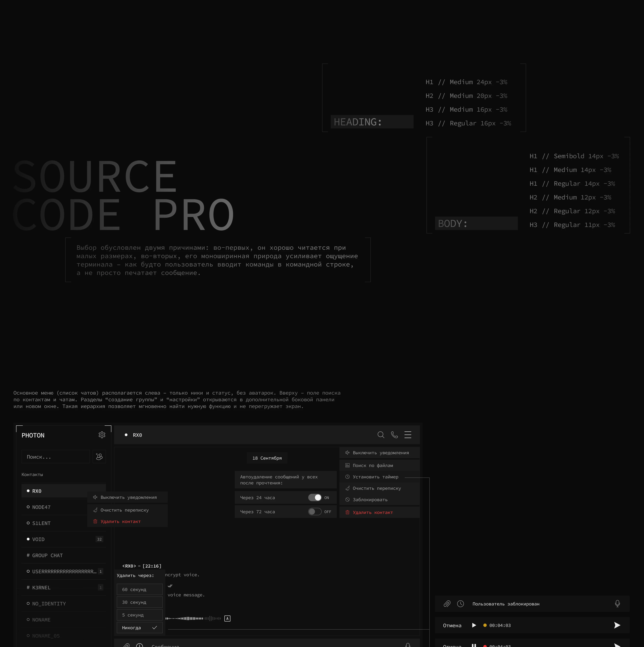644x647 pixels.
Task: Click 'Установить таймер' menu item
Action: pos(375,477)
